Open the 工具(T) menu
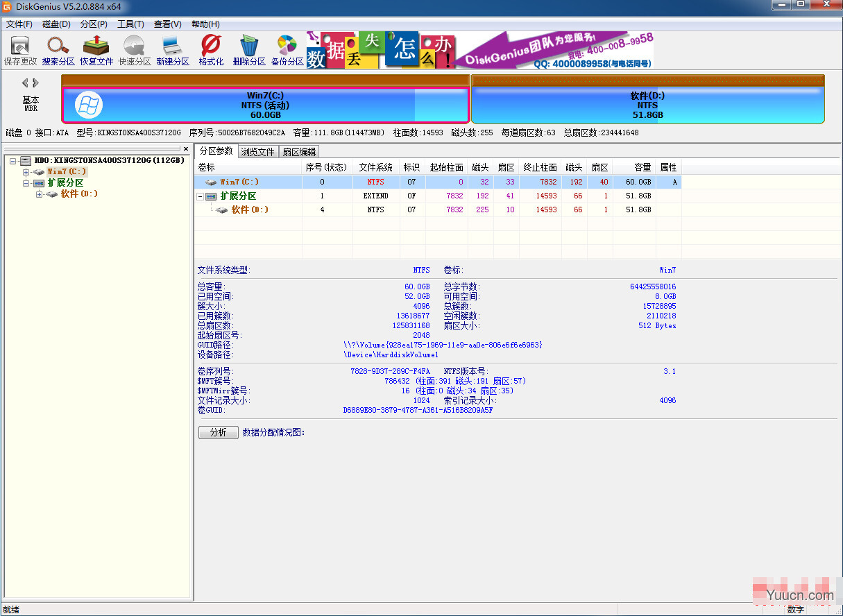 coord(130,24)
